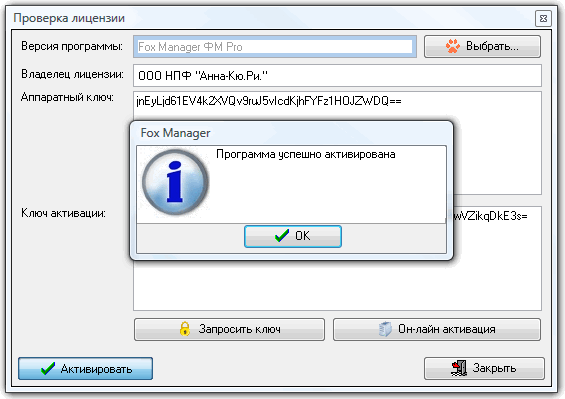This screenshot has height=399, width=565.
Task: Click the Владелец лицензии label
Action: pos(72,74)
